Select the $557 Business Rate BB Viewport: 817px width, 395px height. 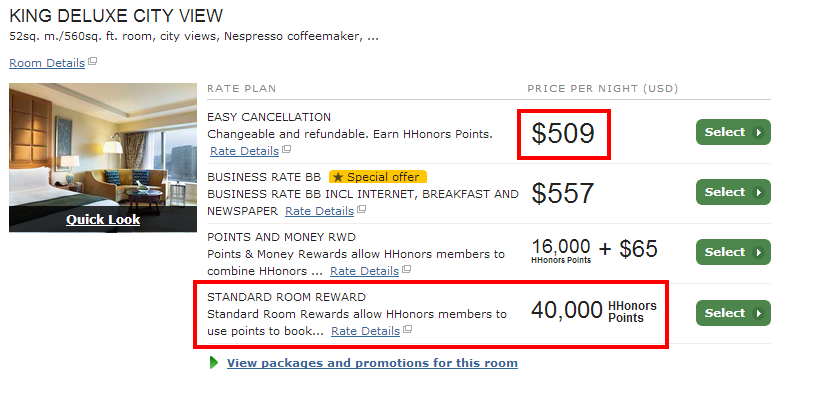(733, 192)
